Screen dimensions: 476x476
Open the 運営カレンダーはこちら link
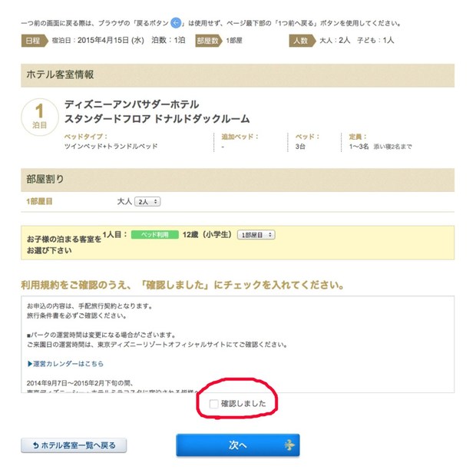65,363
